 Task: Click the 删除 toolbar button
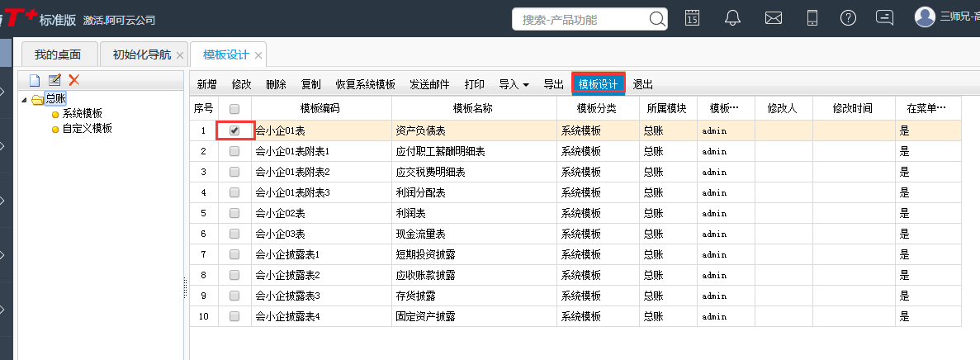click(x=277, y=84)
